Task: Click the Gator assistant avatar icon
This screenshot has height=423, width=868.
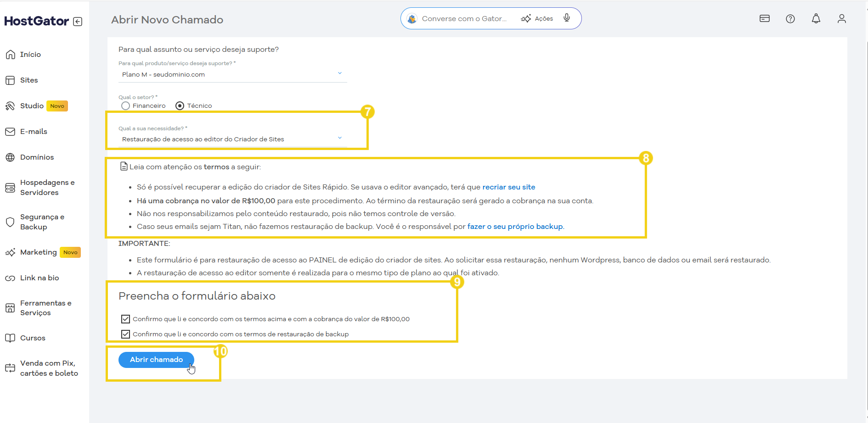Action: pyautogui.click(x=412, y=19)
